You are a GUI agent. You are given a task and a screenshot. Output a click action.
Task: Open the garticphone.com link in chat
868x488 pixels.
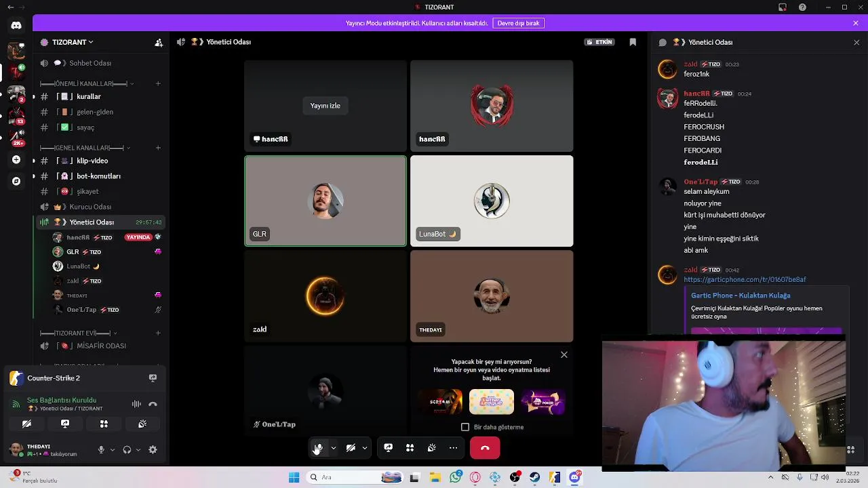tap(745, 279)
